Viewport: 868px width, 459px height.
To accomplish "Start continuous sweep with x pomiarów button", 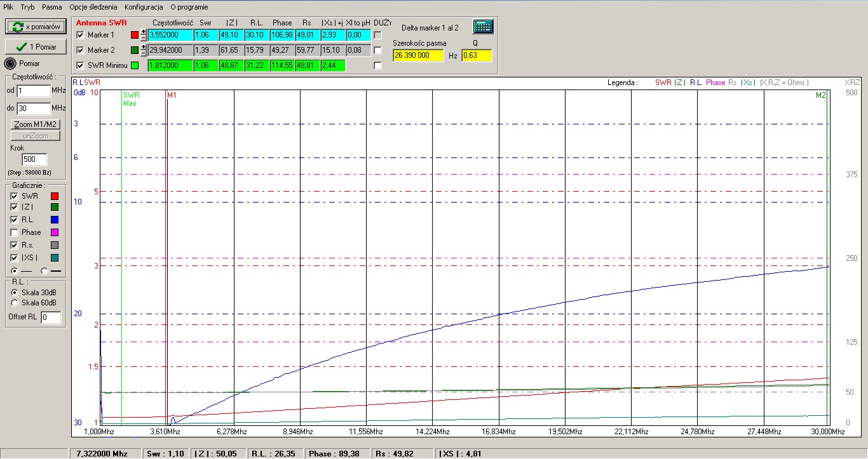I will [36, 27].
